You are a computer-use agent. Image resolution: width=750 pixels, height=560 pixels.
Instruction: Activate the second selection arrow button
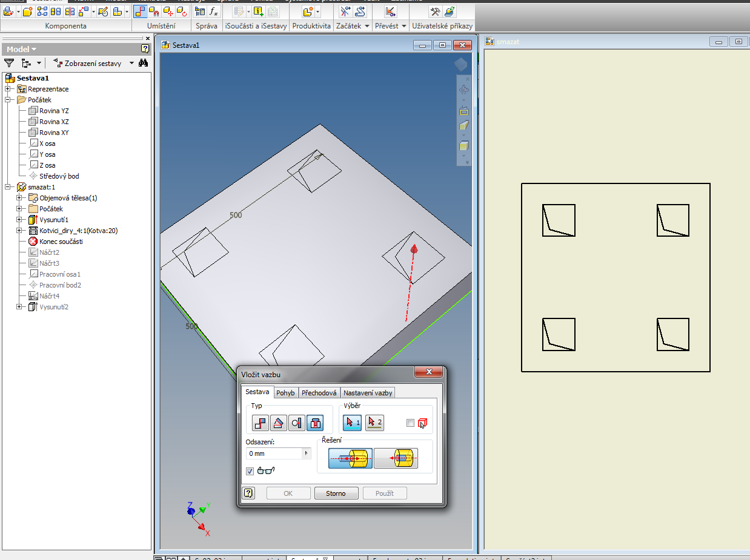[374, 423]
